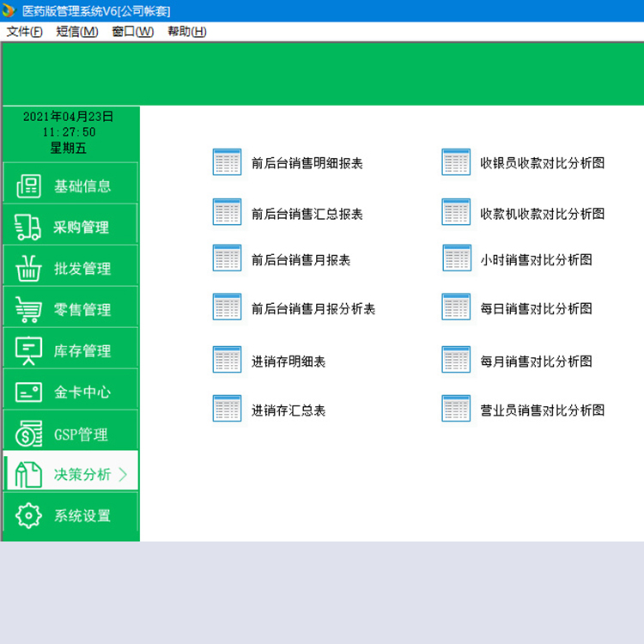Switch to the 库存管理 module label
Screen dimensions: 644x644
click(x=82, y=350)
